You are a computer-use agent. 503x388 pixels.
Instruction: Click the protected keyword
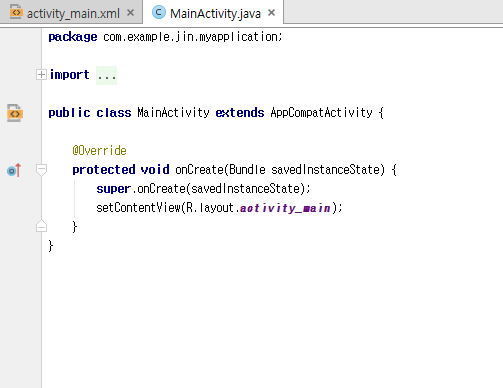(104, 170)
